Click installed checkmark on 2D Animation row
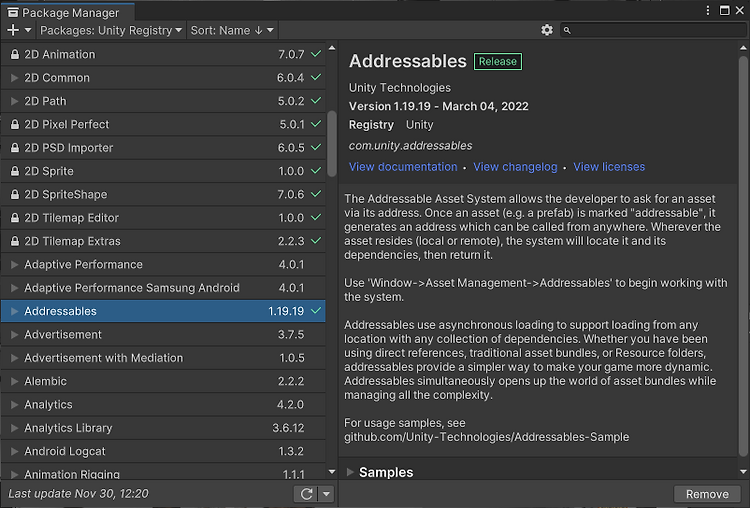The width and height of the screenshot is (750, 508). 316,54
